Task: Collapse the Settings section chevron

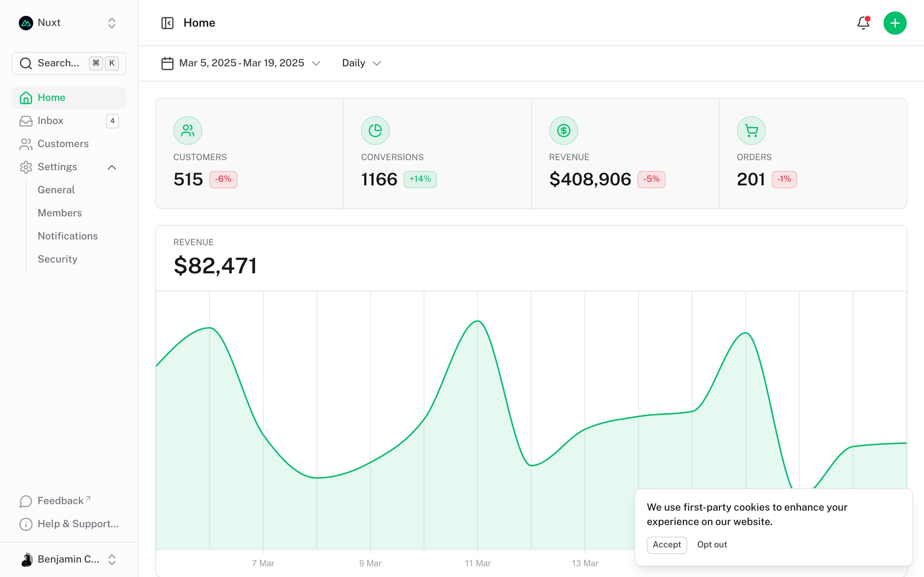Action: 112,167
